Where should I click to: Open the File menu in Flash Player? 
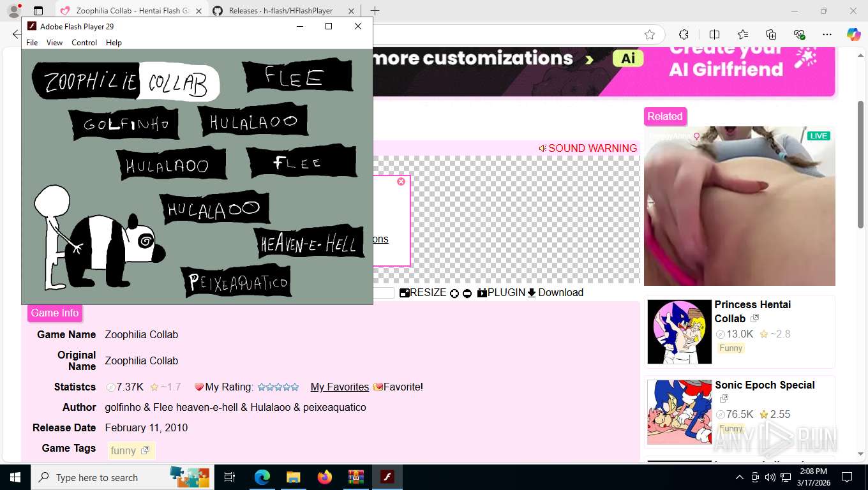click(32, 43)
